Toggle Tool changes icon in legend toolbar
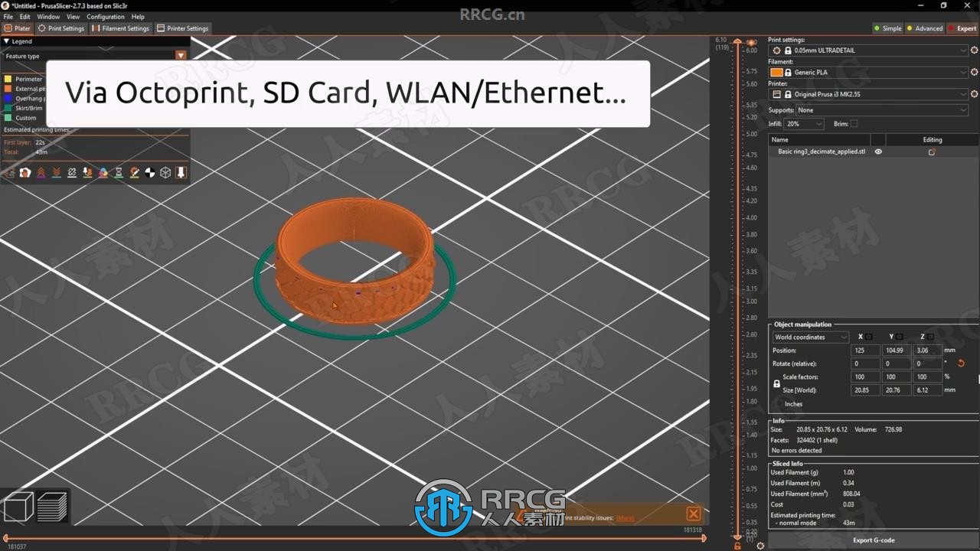 pyautogui.click(x=87, y=172)
